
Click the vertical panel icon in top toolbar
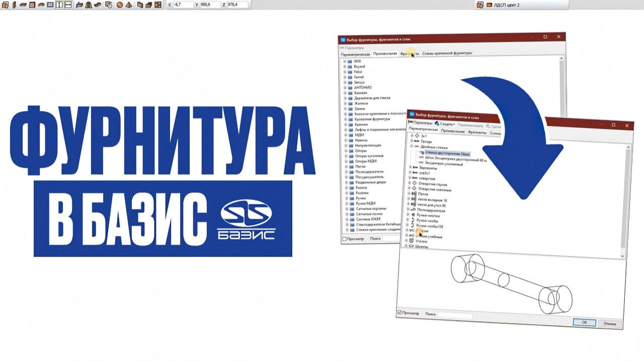tap(14, 5)
